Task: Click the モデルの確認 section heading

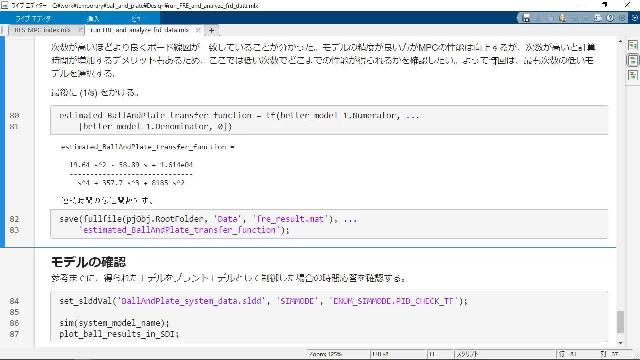Action: coord(89,262)
